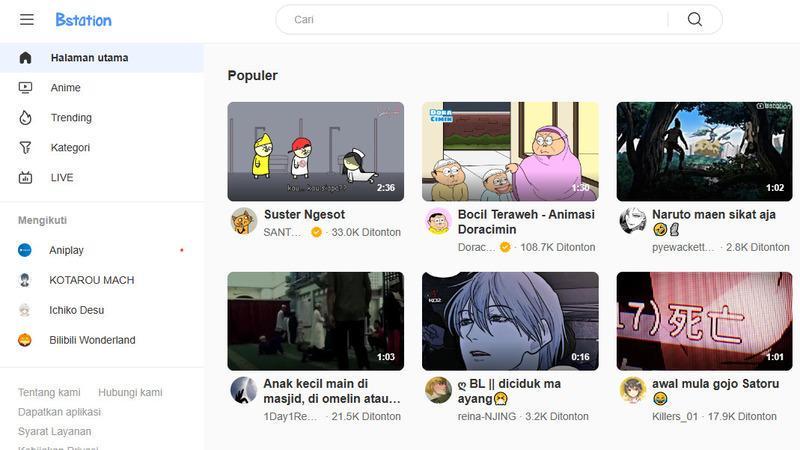Viewport: 800px width, 450px height.
Task: Open Kategori filter icon
Action: (x=25, y=147)
